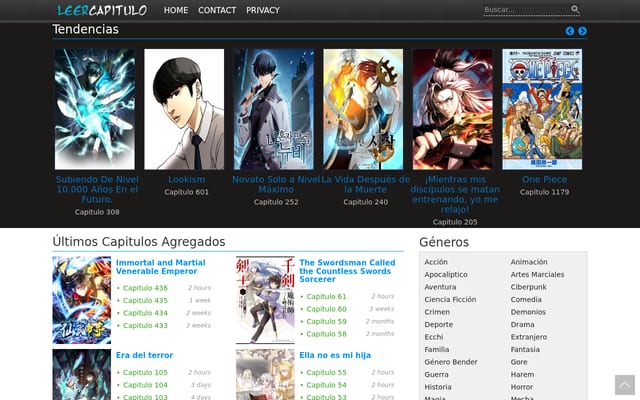
Task: Select the Artes Marciales genre
Action: point(537,275)
